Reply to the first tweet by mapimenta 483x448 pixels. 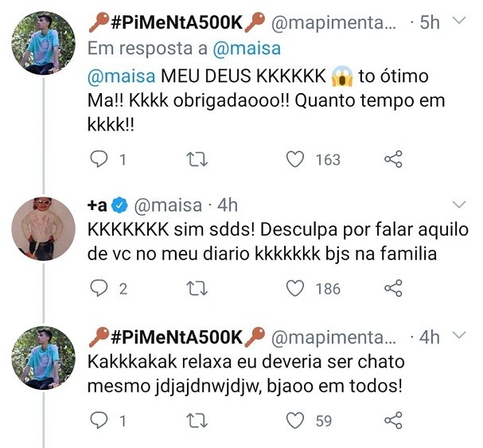coord(99,160)
